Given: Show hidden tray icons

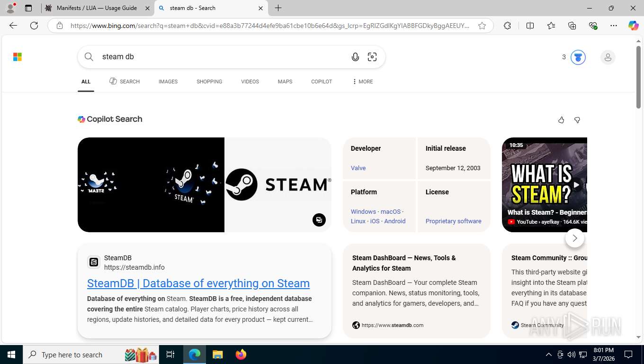Looking at the screenshot, I should [x=549, y=355].
